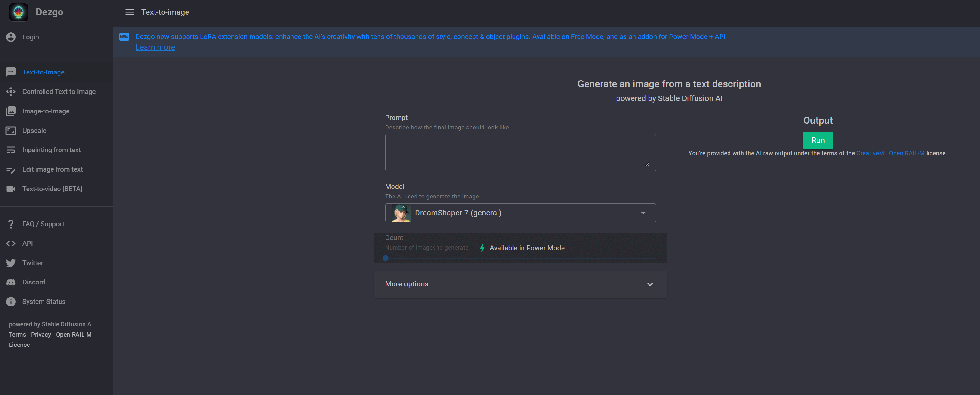
Task: Click inside the Prompt text area
Action: pyautogui.click(x=520, y=152)
